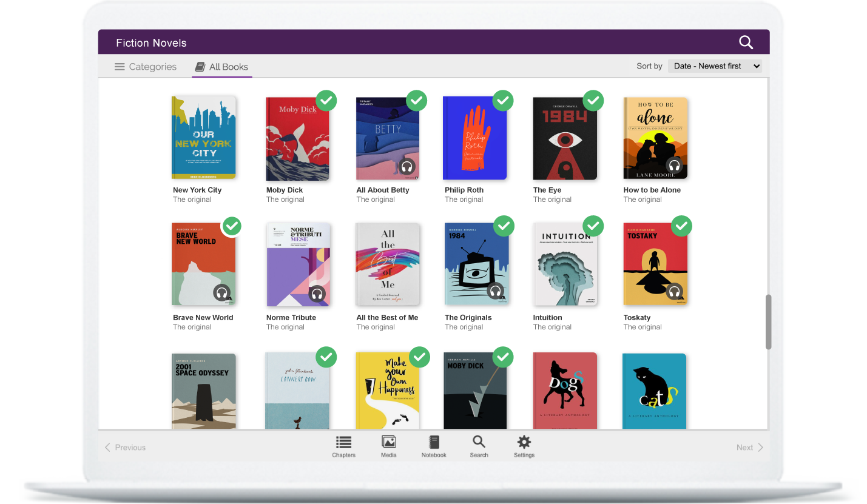
Task: Open the Philip Roth blue hand cover
Action: point(474,138)
